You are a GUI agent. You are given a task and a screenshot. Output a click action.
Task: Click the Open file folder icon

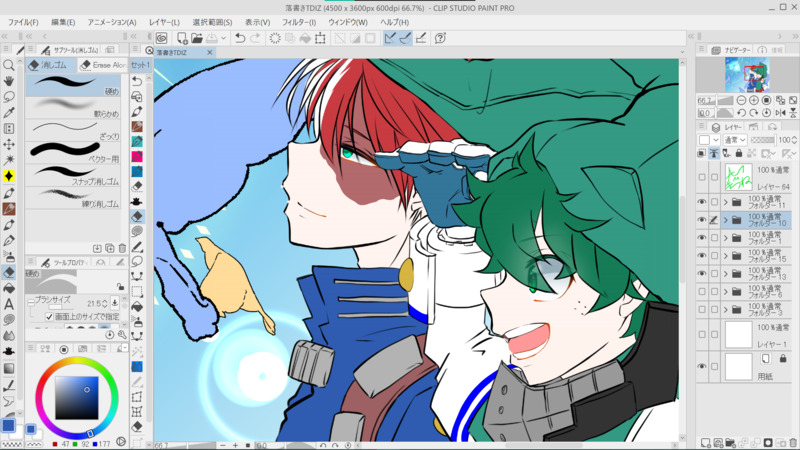click(196, 38)
